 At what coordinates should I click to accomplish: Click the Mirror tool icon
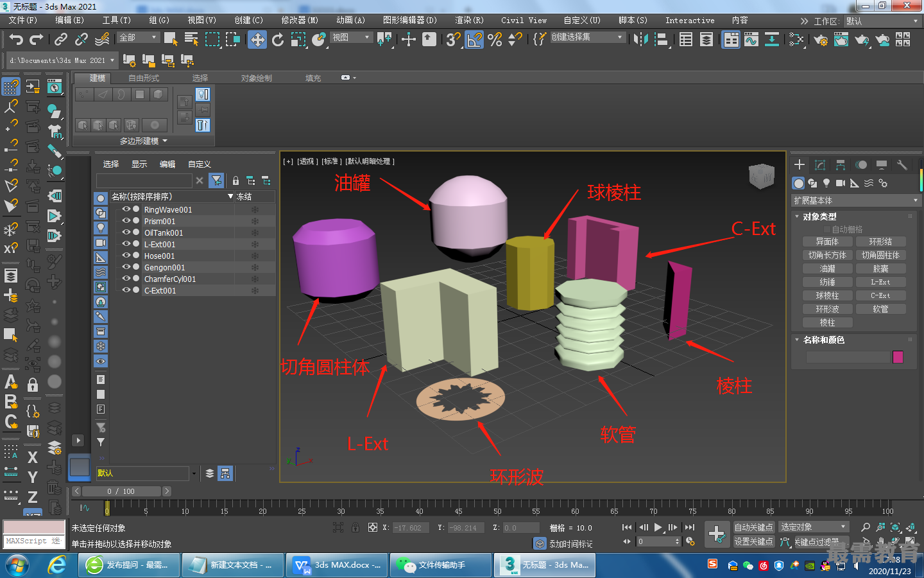(x=640, y=40)
